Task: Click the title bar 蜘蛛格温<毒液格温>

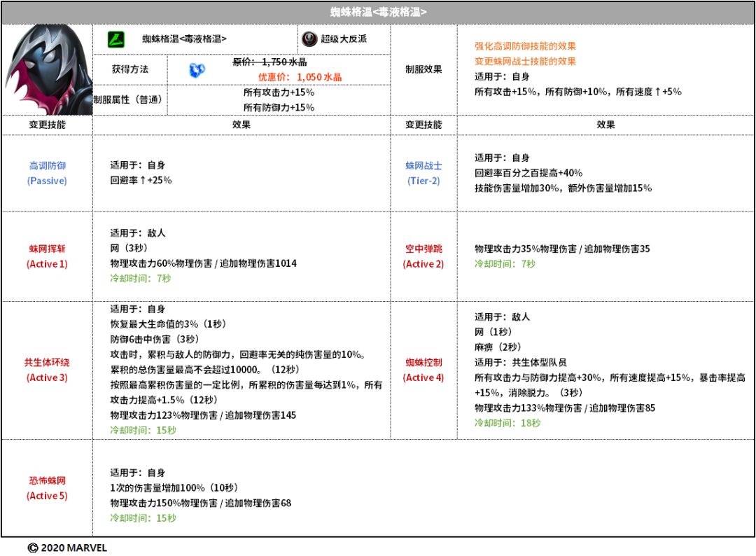Action: pos(378,12)
